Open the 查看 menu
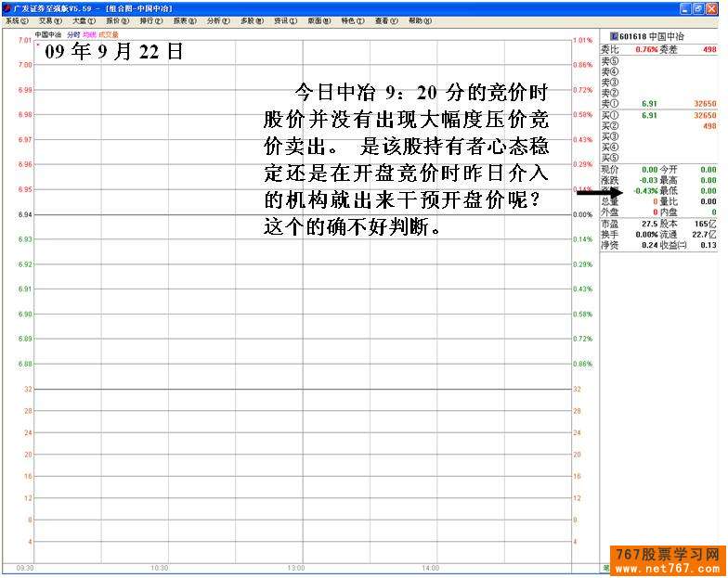 pyautogui.click(x=386, y=20)
